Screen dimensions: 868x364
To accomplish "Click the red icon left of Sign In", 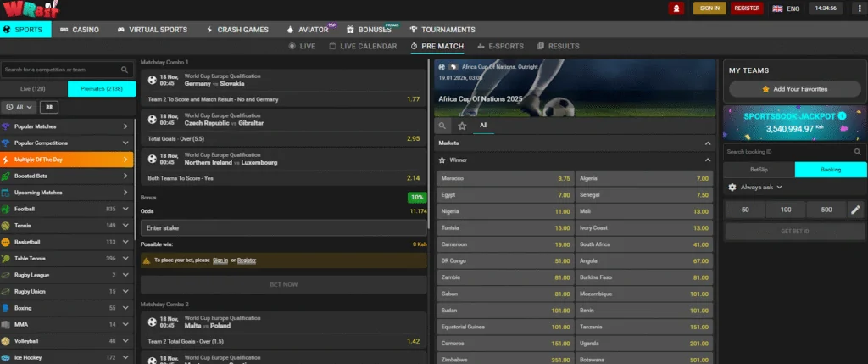I will (676, 8).
